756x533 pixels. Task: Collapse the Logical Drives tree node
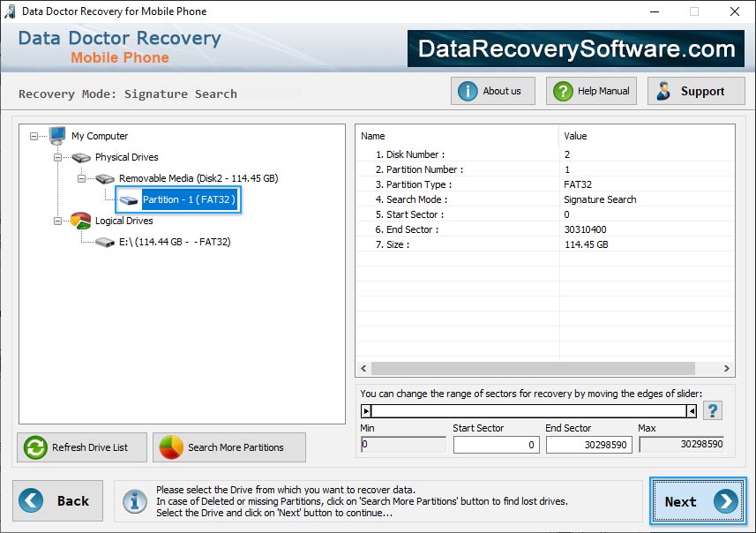(59, 221)
